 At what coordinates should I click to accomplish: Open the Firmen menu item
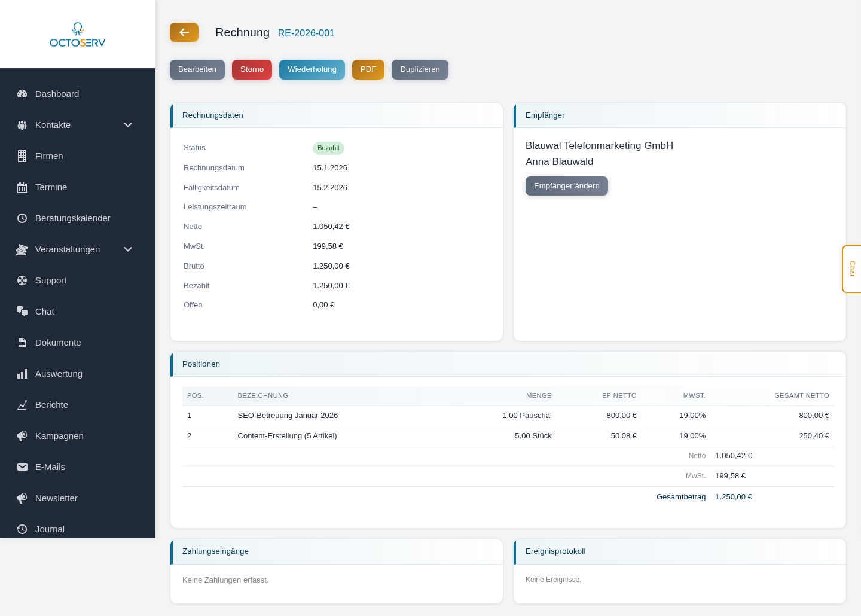tap(78, 156)
